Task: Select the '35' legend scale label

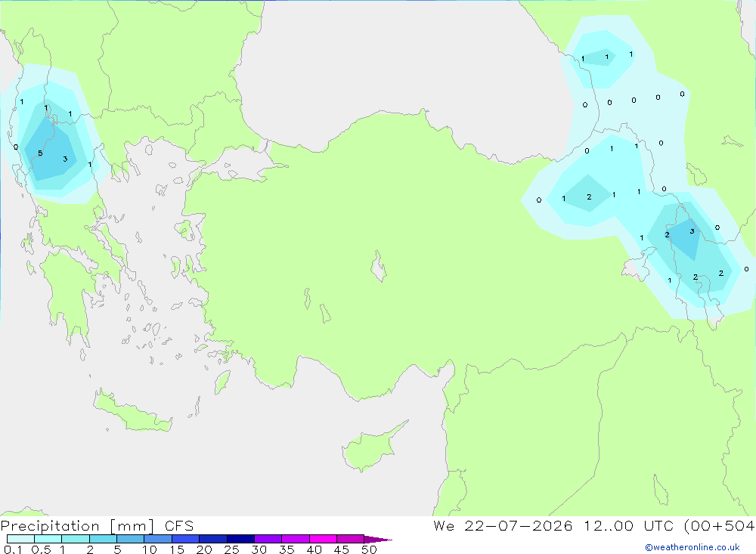Action: point(287,549)
